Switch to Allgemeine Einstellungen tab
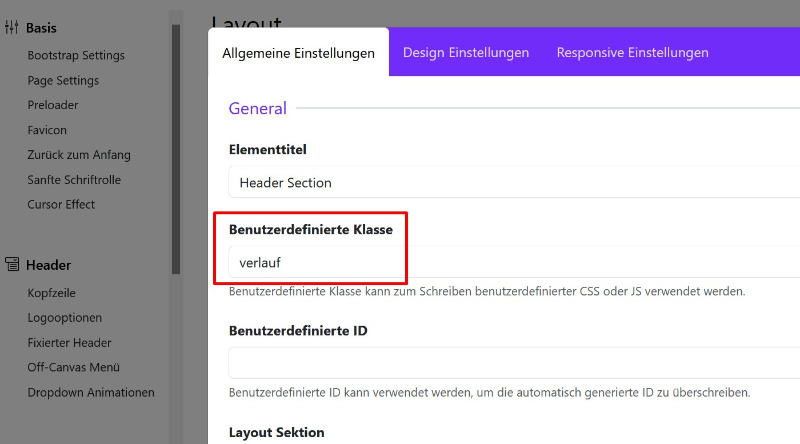Viewport: 800px width, 444px height. click(298, 53)
